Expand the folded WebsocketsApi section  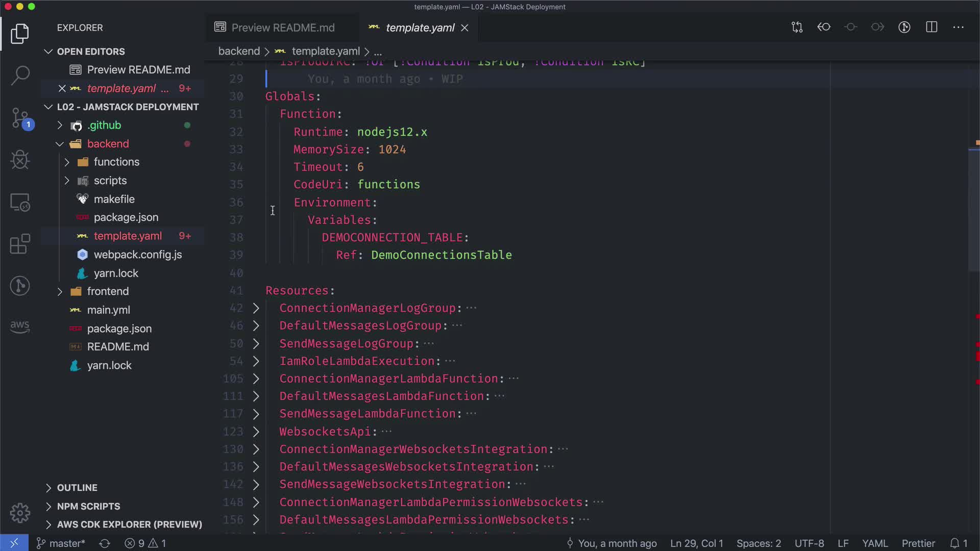pos(256,432)
